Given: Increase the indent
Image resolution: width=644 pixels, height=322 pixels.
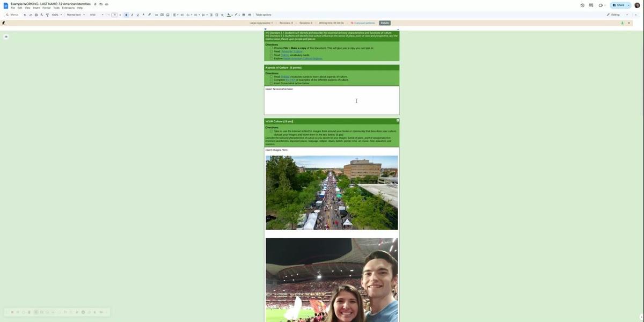Looking at the screenshot, I should (216, 14).
